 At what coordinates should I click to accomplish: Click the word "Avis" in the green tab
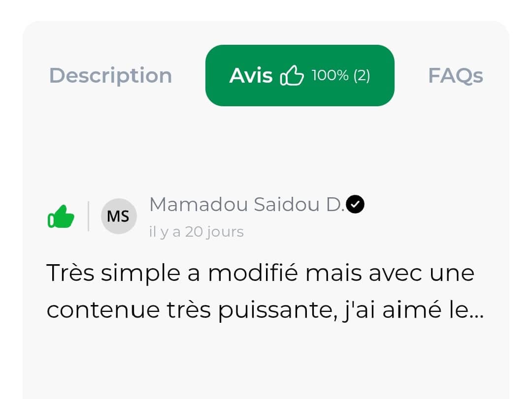tap(251, 76)
